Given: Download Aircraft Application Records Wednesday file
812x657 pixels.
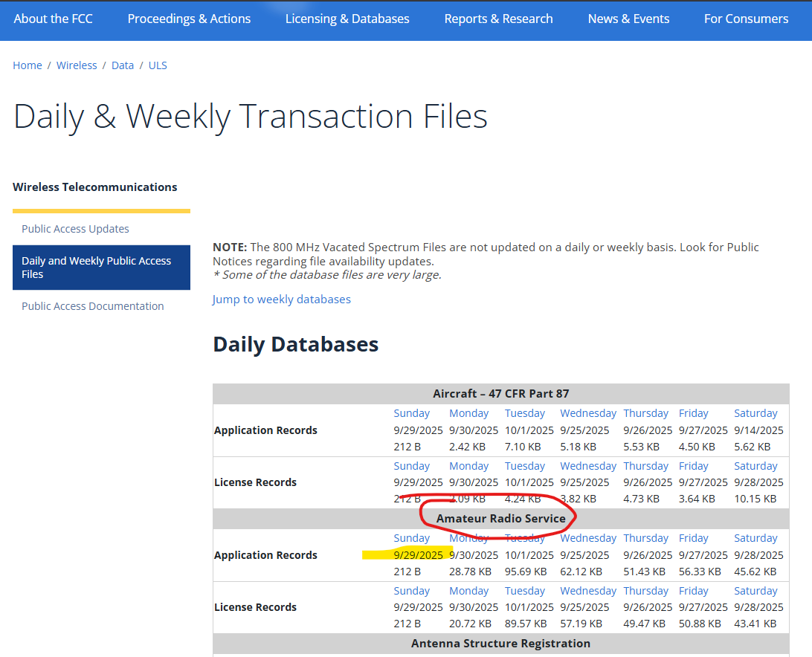Looking at the screenshot, I should (x=588, y=413).
